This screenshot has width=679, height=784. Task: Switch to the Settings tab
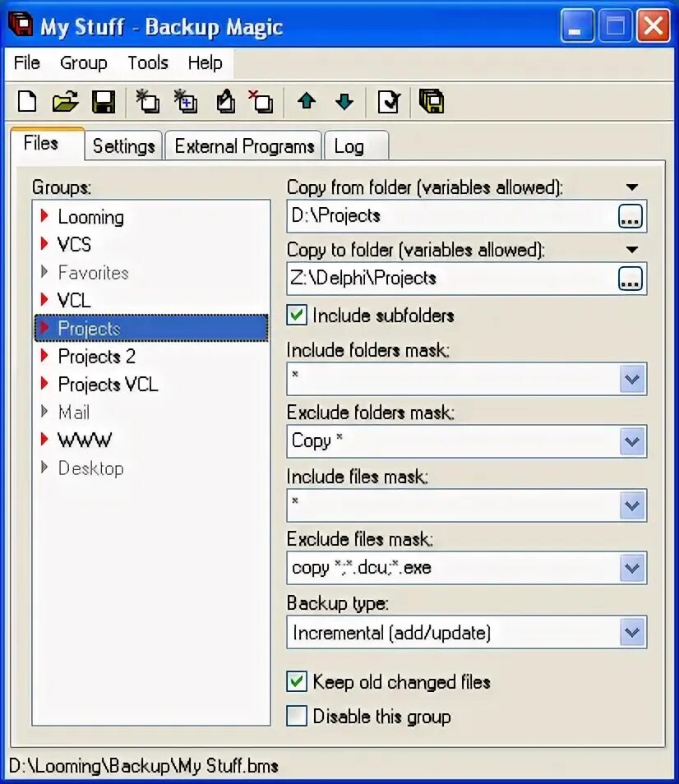(123, 146)
